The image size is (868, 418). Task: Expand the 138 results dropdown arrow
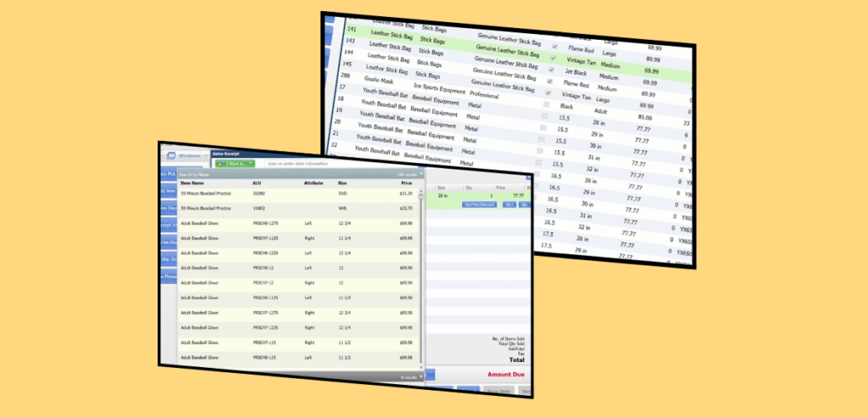(421, 175)
